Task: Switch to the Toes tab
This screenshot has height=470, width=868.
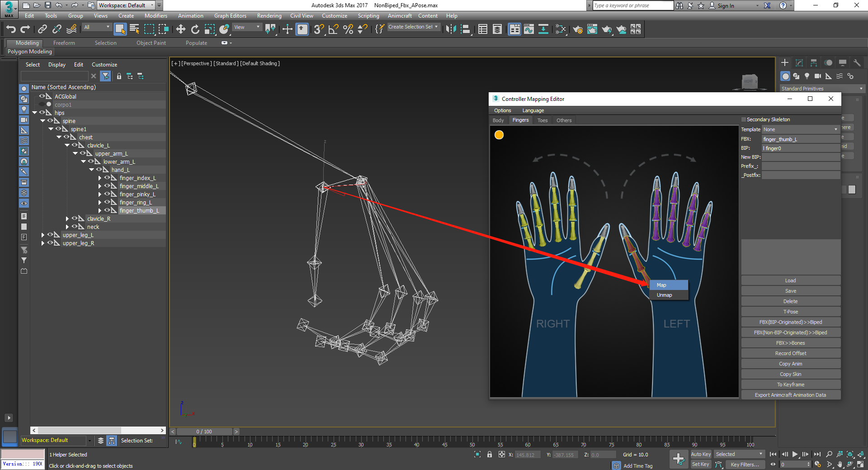Action: pyautogui.click(x=542, y=120)
